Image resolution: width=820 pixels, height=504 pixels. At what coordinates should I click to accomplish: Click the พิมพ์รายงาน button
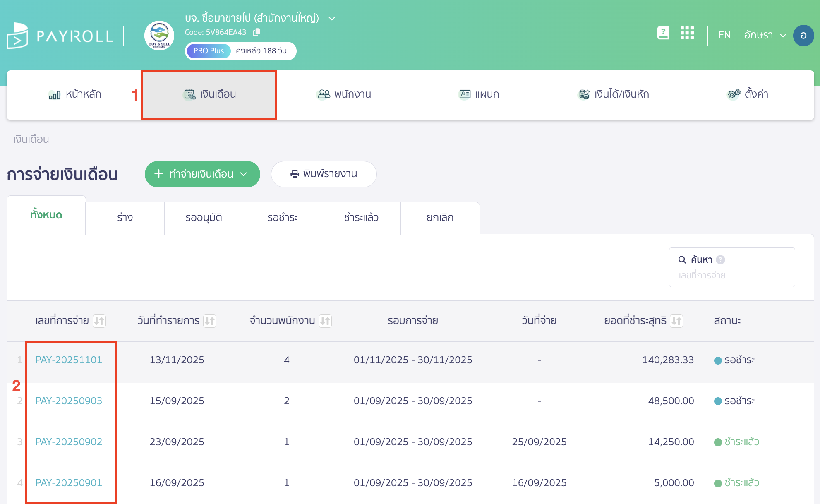pos(324,174)
